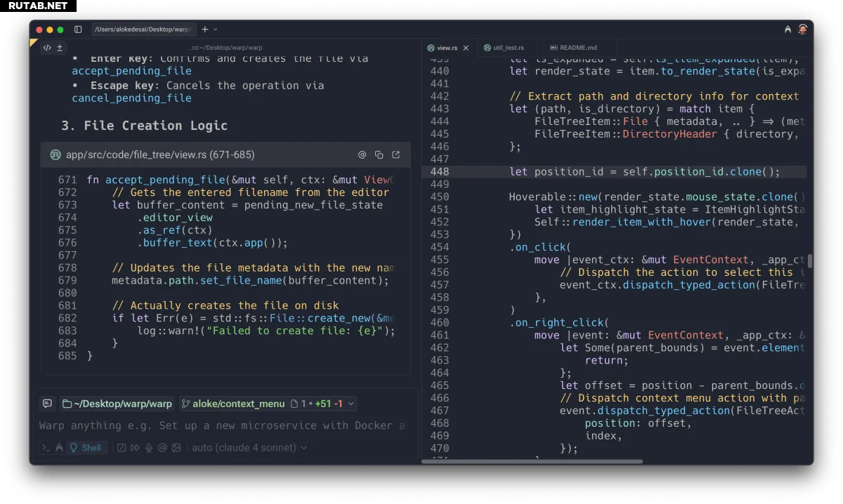Attach code block as context with @ icon
This screenshot has height=504, width=843.
point(362,154)
